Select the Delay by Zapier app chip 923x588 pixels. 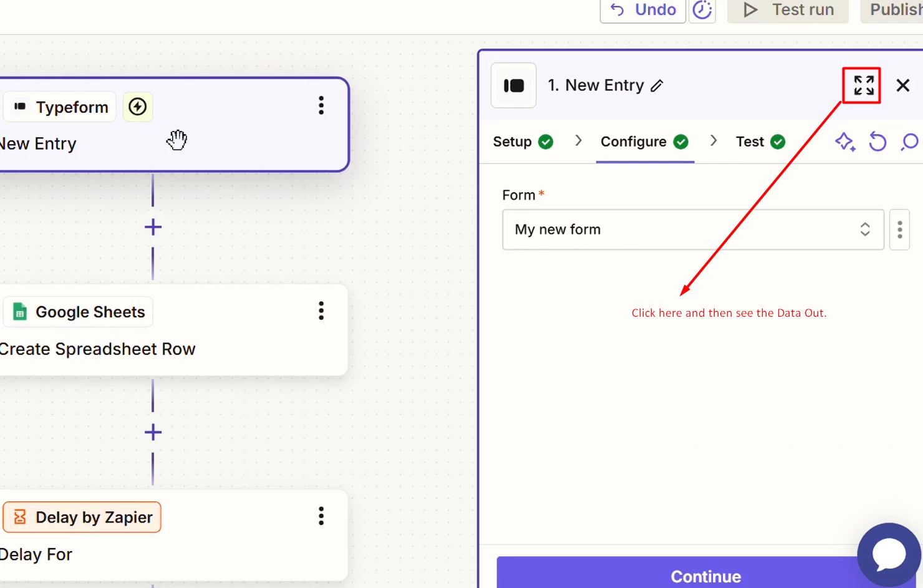click(82, 517)
